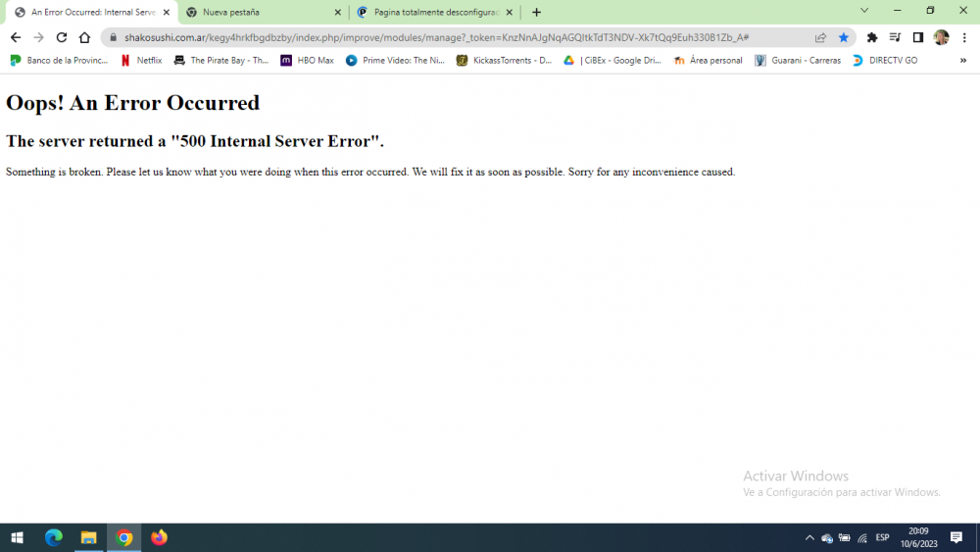Open the media controls icon
Screen dimensions: 980x552
(x=895, y=37)
